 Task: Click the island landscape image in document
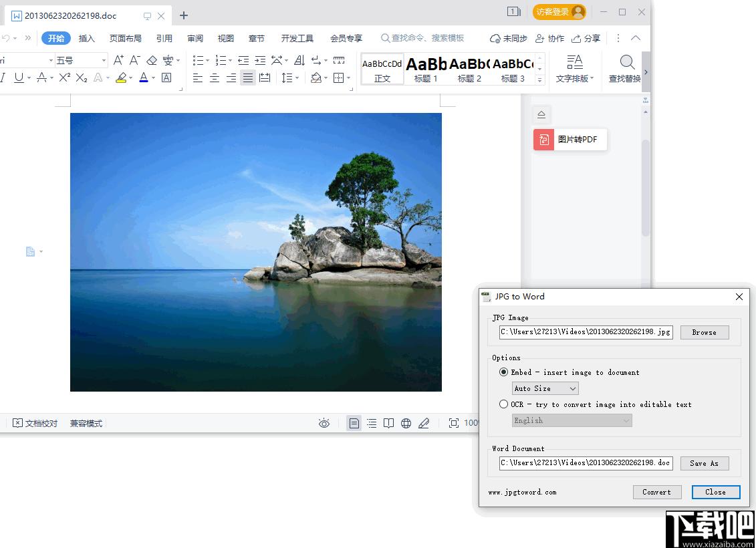pos(256,252)
